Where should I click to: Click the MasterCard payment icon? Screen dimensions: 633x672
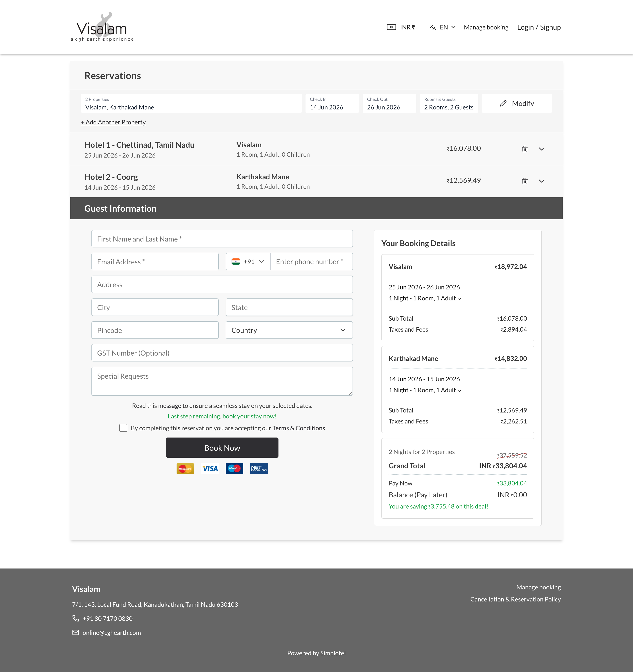coord(185,469)
